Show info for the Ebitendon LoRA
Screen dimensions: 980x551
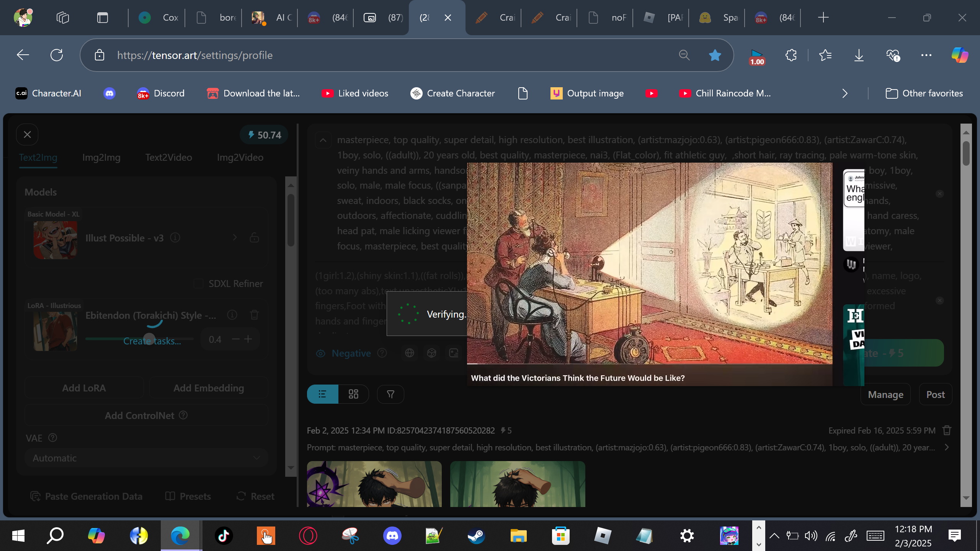coord(232,315)
